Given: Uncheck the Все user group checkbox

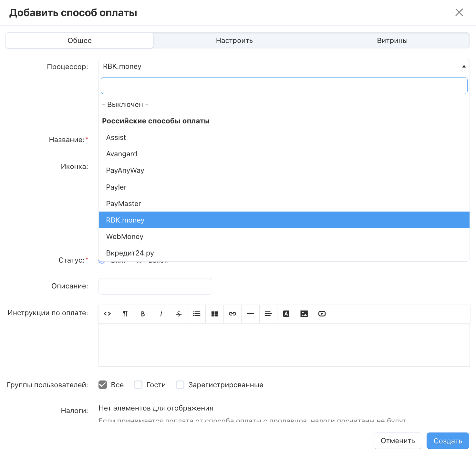Looking at the screenshot, I should click(x=103, y=385).
